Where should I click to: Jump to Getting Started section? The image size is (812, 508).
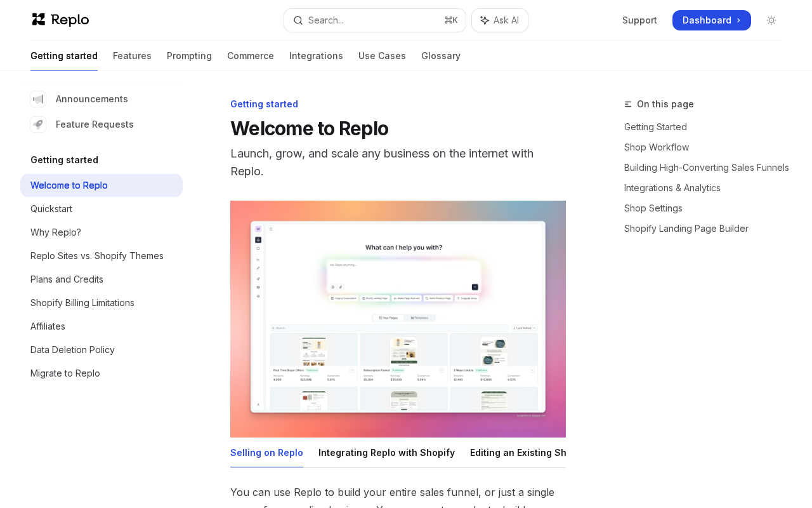(655, 127)
